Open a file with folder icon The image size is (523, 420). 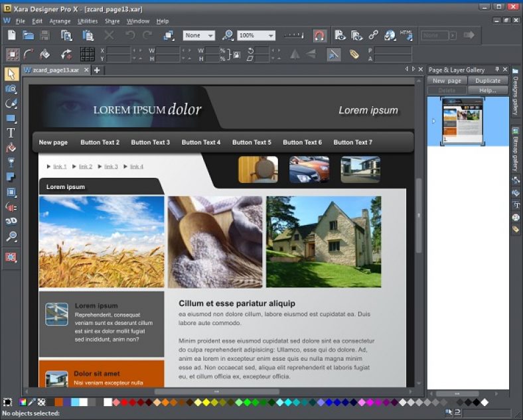28,35
